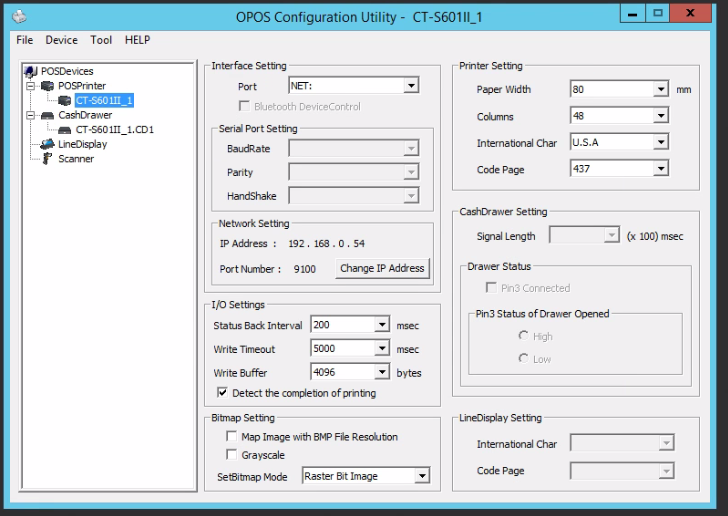Enable the Grayscale checkbox

[231, 454]
